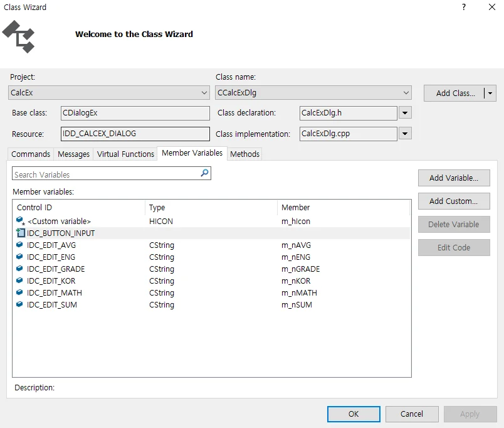Click the help question mark button
The image size is (504, 428).
tap(464, 7)
